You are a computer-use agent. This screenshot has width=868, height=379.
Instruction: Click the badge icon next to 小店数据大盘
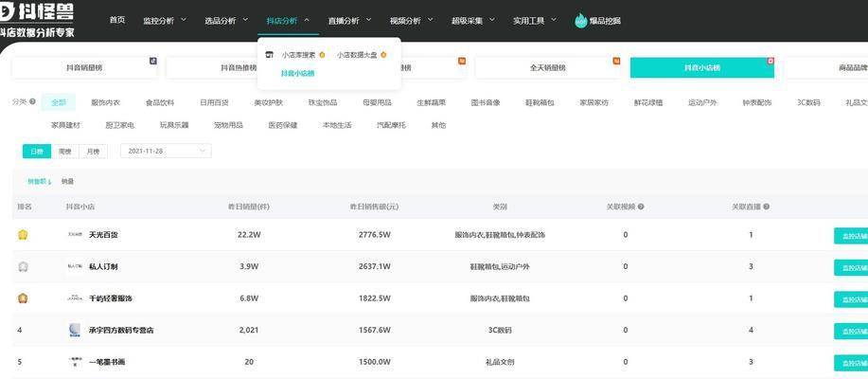tap(383, 55)
